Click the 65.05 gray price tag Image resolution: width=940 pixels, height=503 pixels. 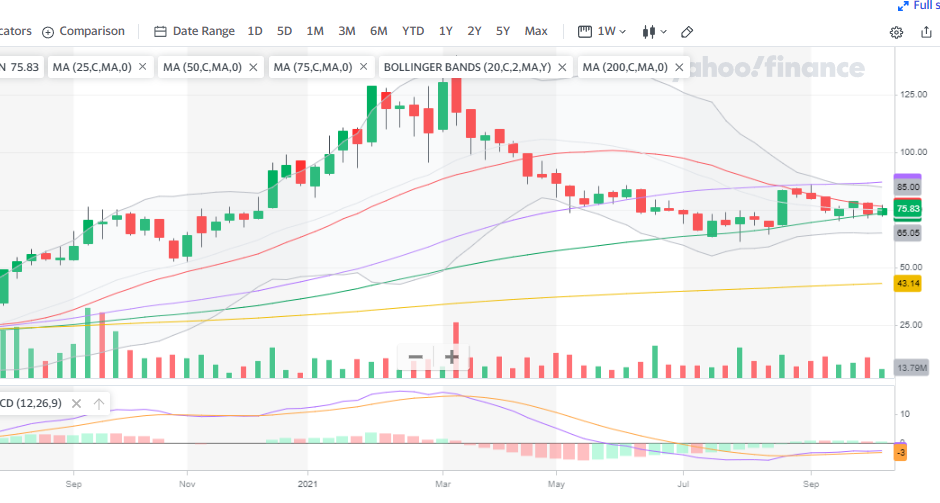point(907,233)
